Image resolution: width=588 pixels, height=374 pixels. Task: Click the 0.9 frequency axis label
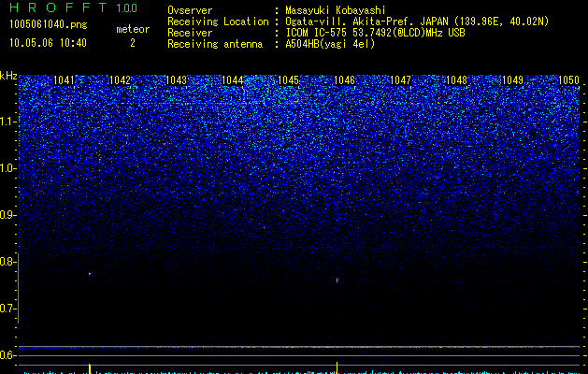pyautogui.click(x=7, y=215)
